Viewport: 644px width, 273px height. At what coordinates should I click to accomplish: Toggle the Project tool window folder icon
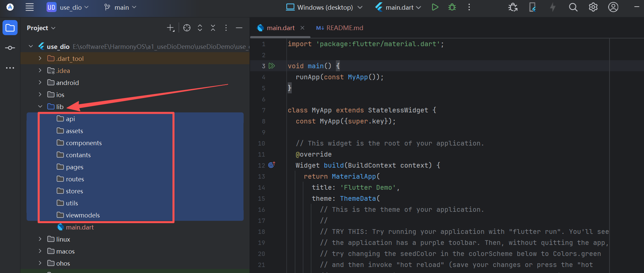click(x=10, y=28)
